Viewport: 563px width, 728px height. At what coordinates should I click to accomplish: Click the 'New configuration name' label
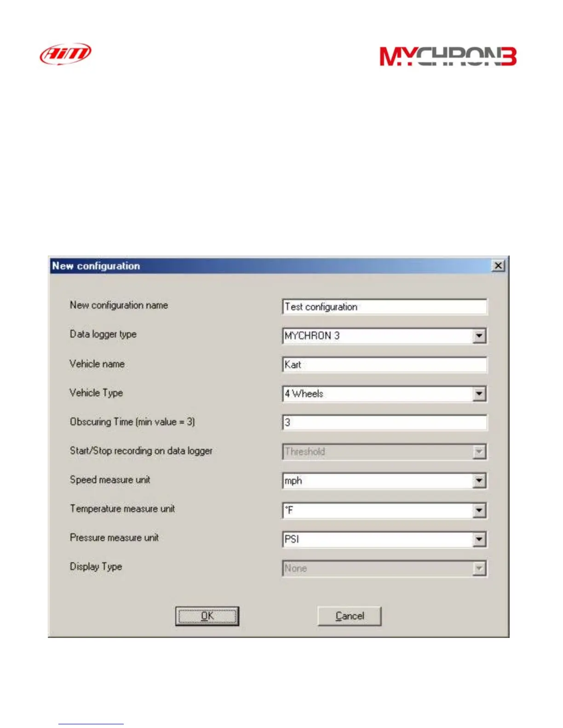pyautogui.click(x=119, y=305)
